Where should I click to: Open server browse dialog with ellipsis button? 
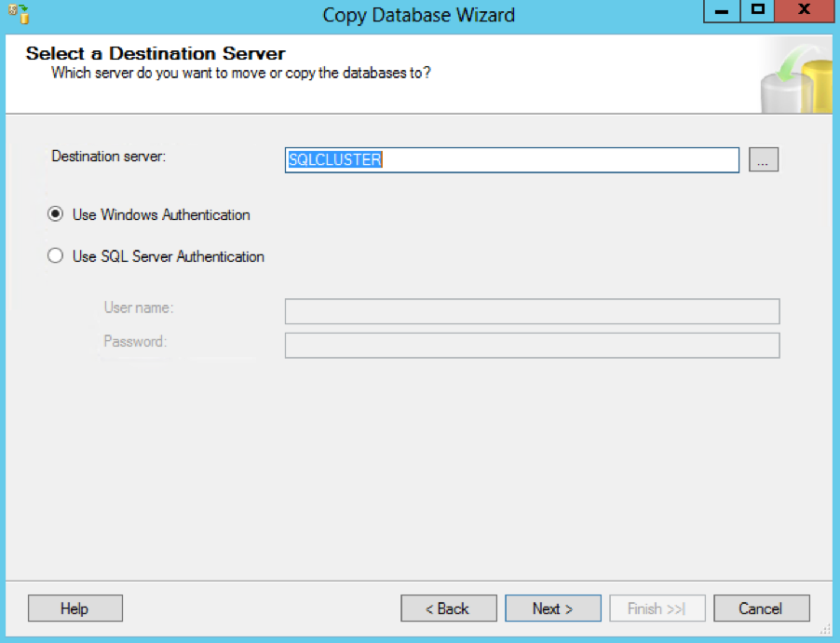(764, 159)
